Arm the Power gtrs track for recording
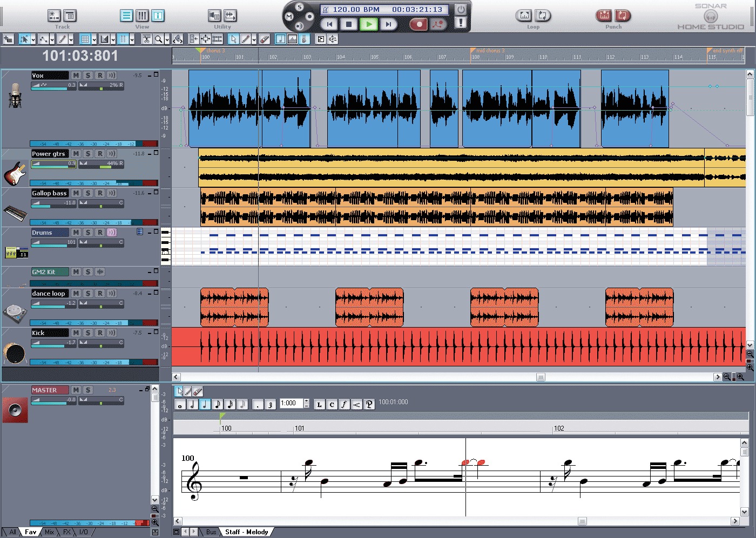This screenshot has width=756, height=538. (x=100, y=154)
